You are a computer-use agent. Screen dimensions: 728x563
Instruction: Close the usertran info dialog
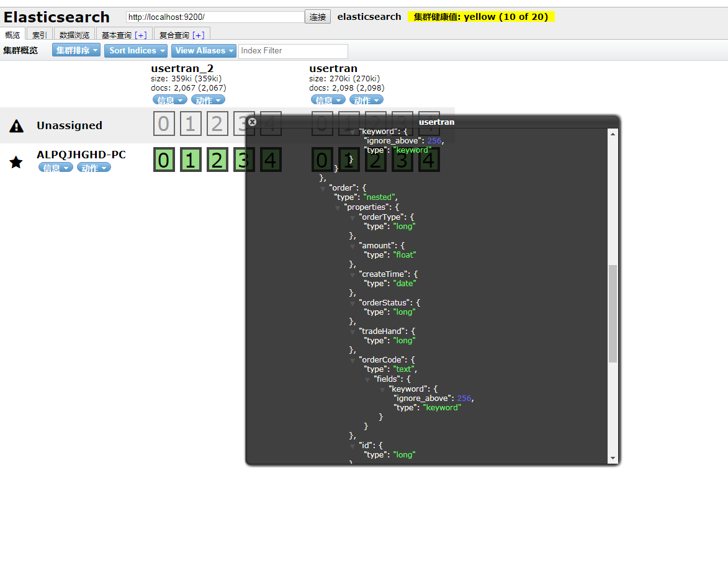252,122
